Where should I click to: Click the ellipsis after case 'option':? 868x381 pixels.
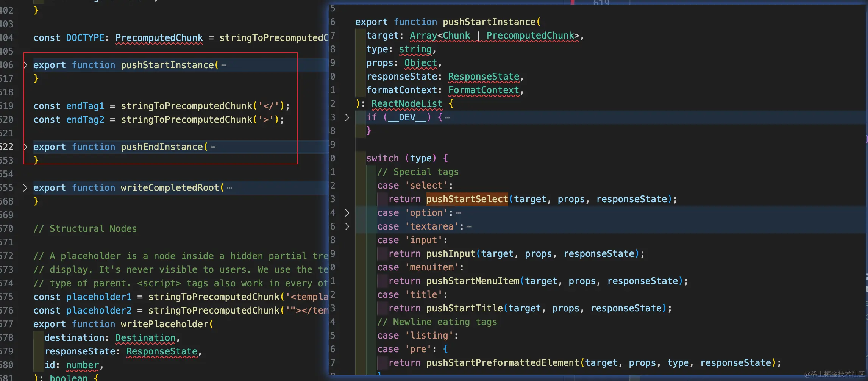(x=458, y=213)
